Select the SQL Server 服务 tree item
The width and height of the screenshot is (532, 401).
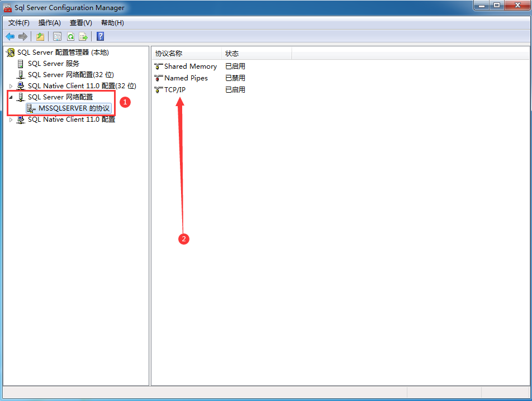click(x=54, y=63)
